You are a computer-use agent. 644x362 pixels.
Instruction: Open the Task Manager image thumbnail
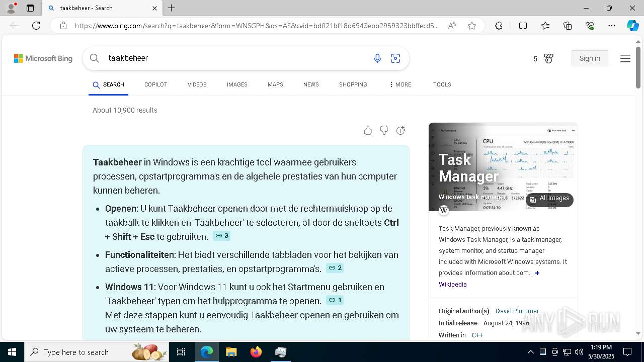[x=503, y=167]
